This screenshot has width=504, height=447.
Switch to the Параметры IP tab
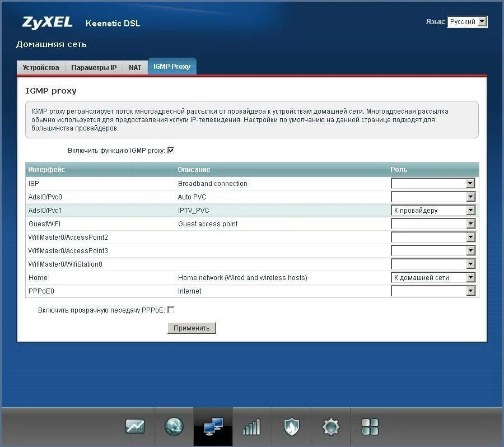coord(94,68)
